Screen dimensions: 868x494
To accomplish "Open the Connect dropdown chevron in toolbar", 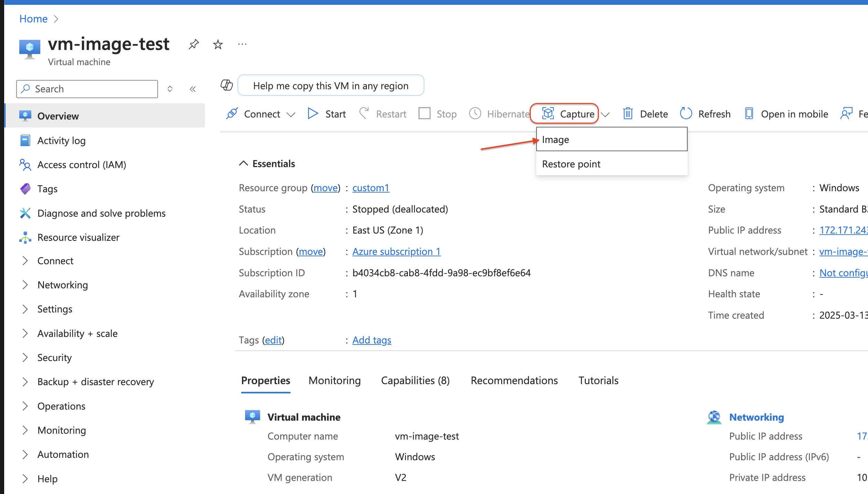I will click(x=291, y=114).
